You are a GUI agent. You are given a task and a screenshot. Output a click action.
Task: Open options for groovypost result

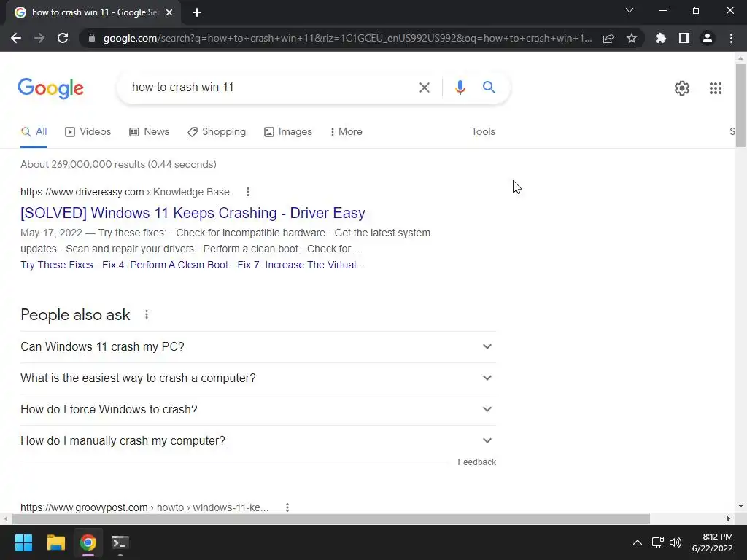click(287, 507)
